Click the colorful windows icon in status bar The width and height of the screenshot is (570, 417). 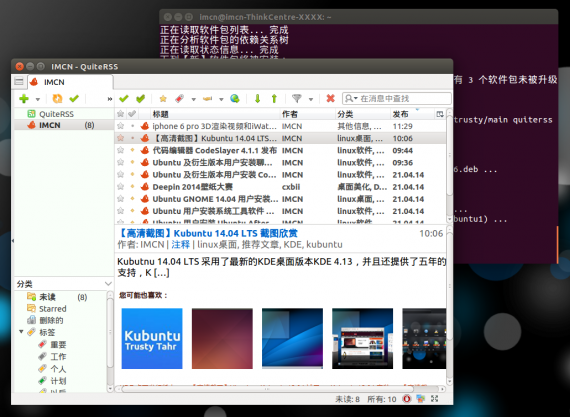[421, 399]
